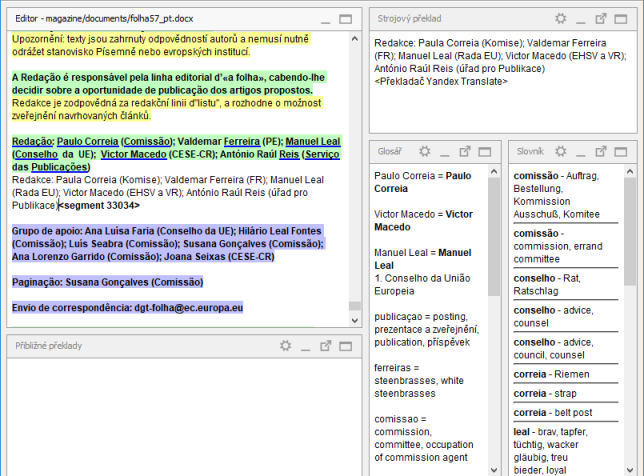Image resolution: width=644 pixels, height=476 pixels.
Task: Select glossary entry publicaçao = posting
Action: tap(427, 329)
